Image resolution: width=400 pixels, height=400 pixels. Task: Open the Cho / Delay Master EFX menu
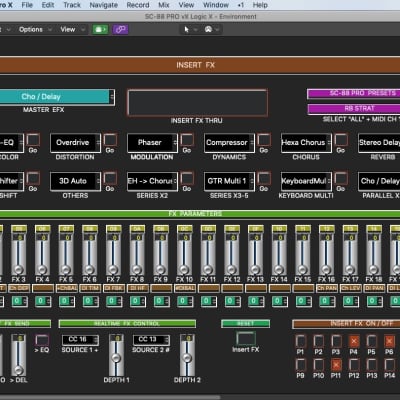point(57,97)
